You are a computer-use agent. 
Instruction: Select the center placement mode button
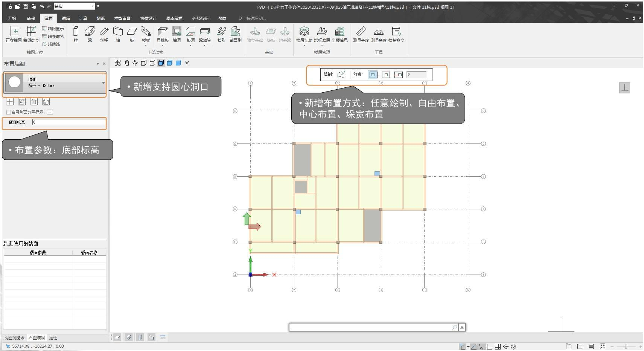point(386,75)
